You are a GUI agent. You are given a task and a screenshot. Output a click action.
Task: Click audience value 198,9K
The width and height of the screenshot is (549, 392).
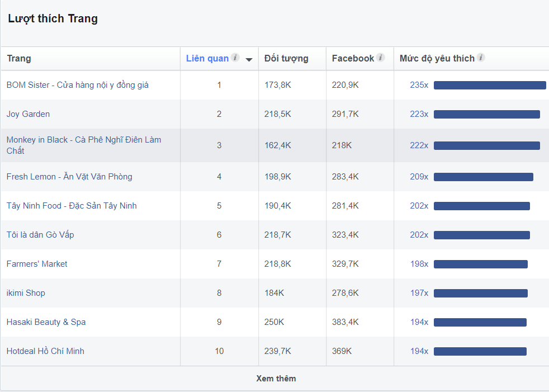278,177
